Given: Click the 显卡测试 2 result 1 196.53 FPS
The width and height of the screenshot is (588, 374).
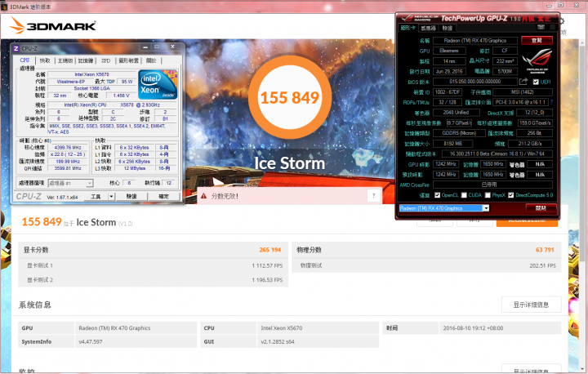Looking at the screenshot, I should tap(267, 280).
